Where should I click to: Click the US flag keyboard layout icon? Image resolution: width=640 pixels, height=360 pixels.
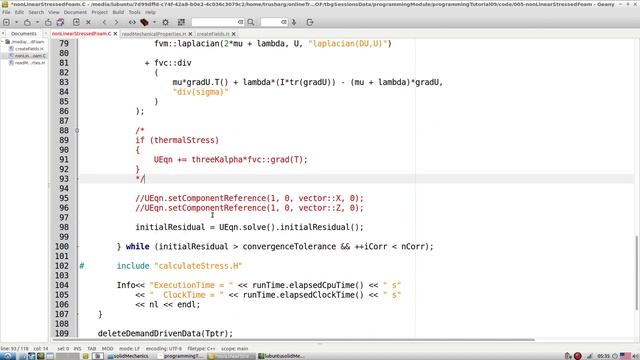pyautogui.click(x=625, y=356)
